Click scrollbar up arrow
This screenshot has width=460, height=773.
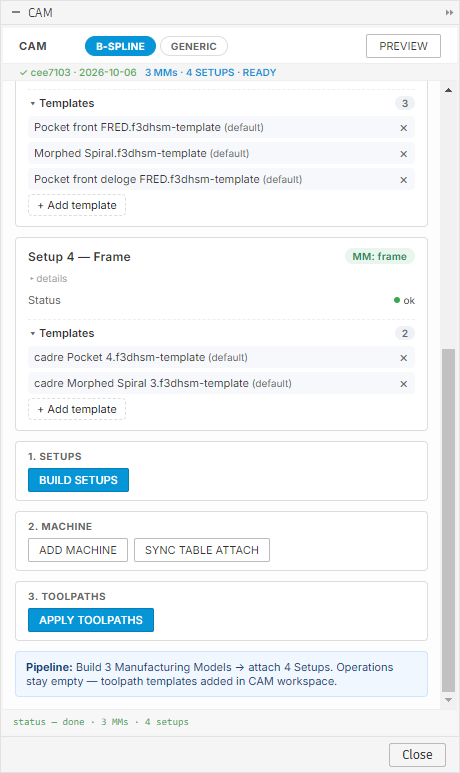coord(448,90)
